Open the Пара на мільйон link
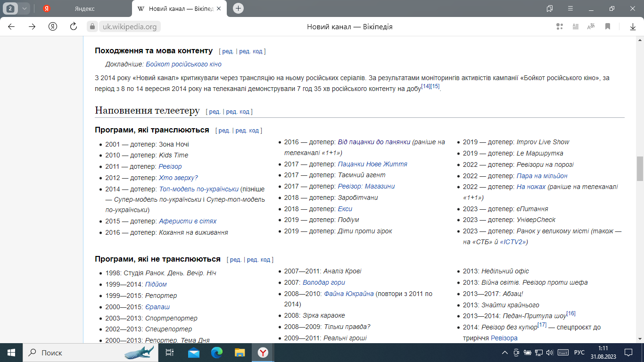This screenshot has width=644, height=362. (542, 176)
